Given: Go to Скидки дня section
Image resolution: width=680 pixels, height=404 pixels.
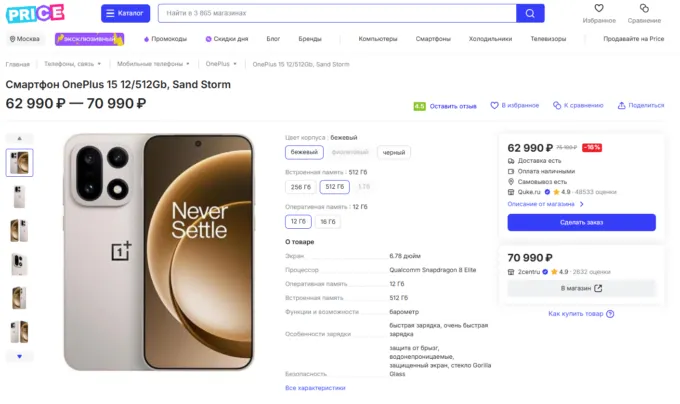Looking at the screenshot, I should coord(227,39).
